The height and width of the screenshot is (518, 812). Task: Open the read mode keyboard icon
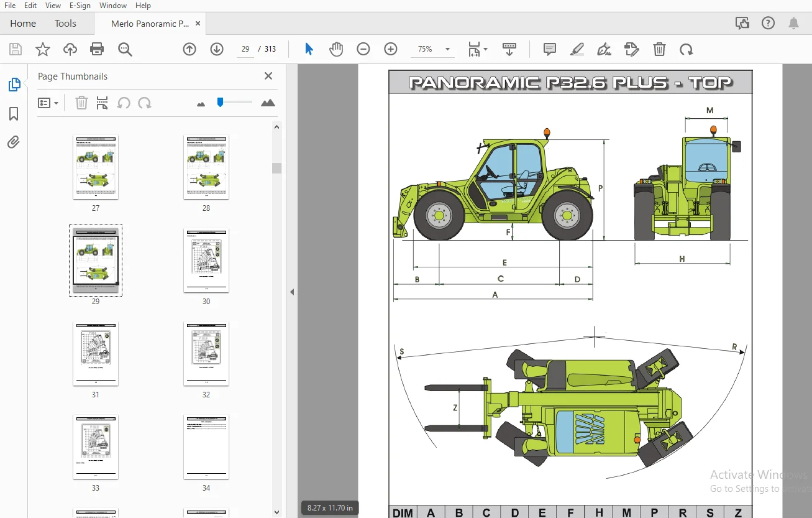click(x=509, y=49)
